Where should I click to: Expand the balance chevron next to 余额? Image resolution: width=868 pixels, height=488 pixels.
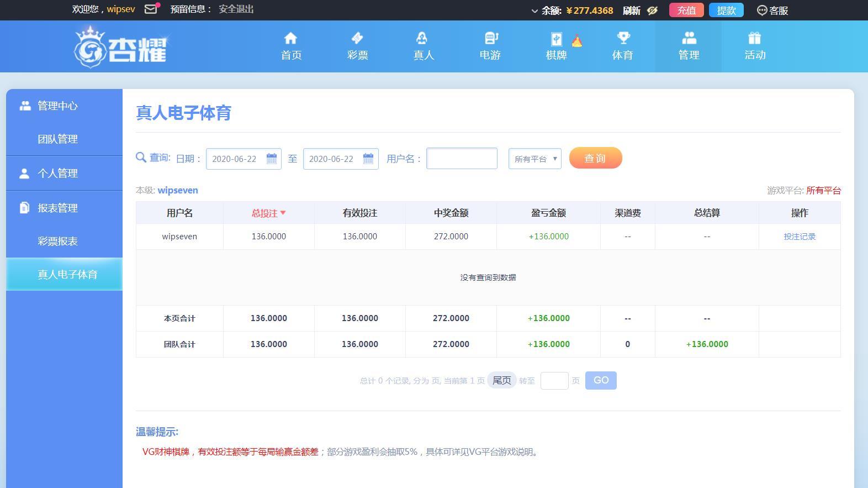(x=534, y=11)
